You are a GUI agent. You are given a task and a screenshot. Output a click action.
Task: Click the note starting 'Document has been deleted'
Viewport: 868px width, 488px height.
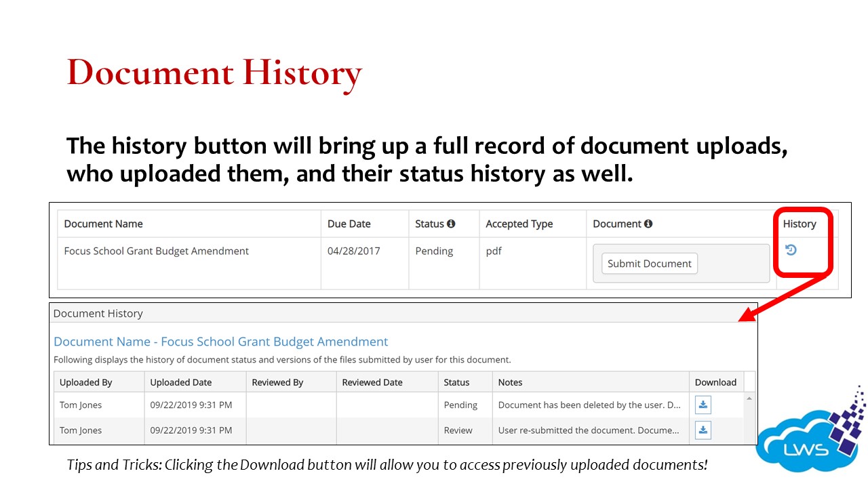tap(589, 405)
